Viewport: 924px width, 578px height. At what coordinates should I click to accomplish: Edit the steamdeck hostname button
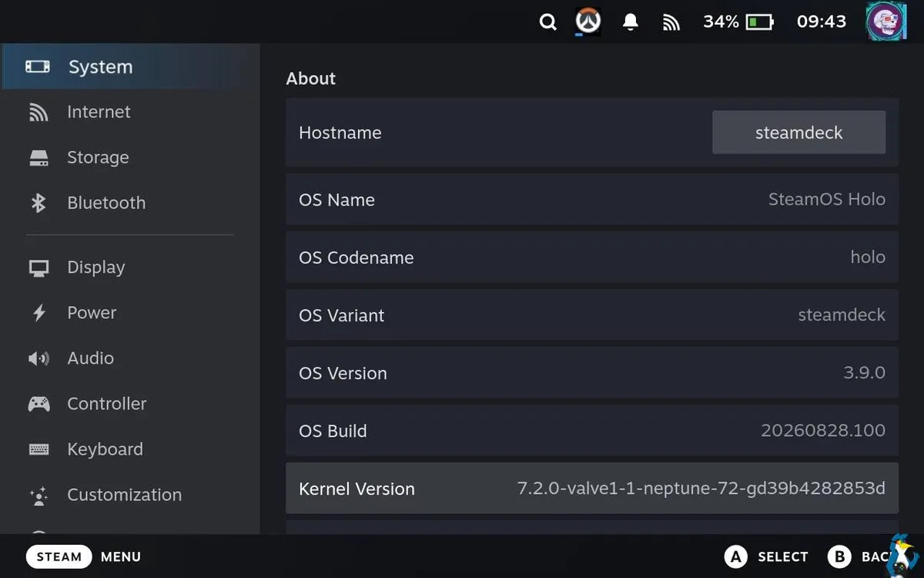798,133
